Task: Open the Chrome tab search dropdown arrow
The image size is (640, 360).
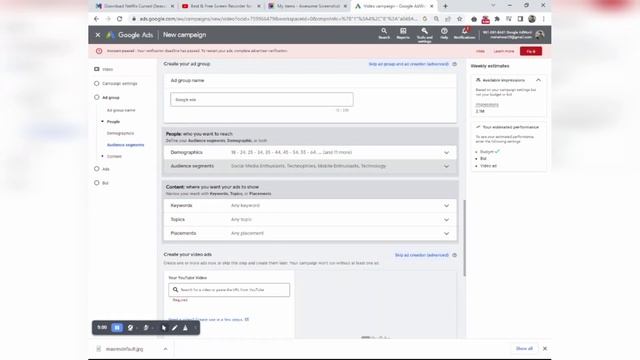Action: [493, 6]
